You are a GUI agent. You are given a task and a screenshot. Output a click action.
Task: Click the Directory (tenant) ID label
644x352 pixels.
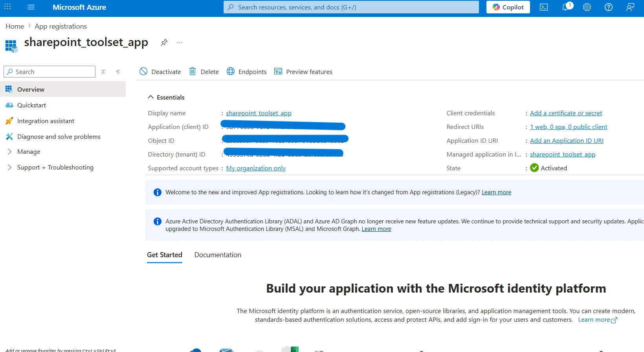176,155
